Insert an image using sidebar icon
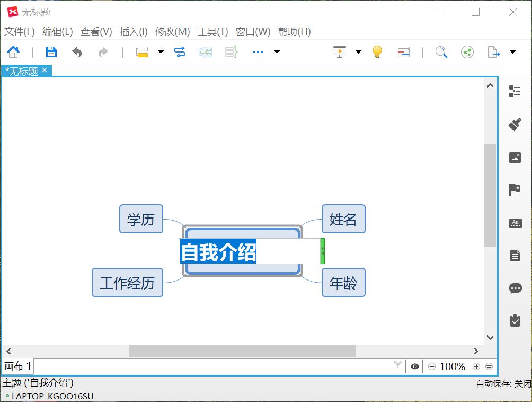Viewport: 532px width, 402px height. coord(515,157)
